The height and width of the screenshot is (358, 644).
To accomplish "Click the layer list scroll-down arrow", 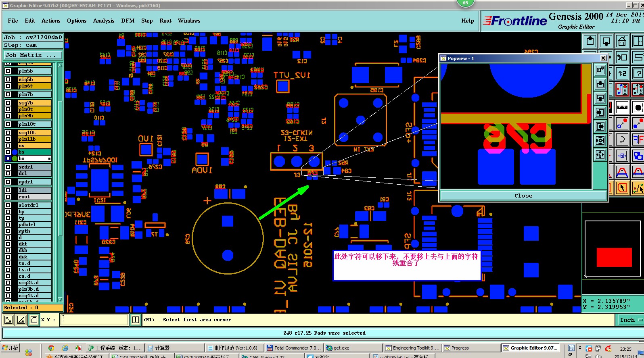I will coord(60,299).
